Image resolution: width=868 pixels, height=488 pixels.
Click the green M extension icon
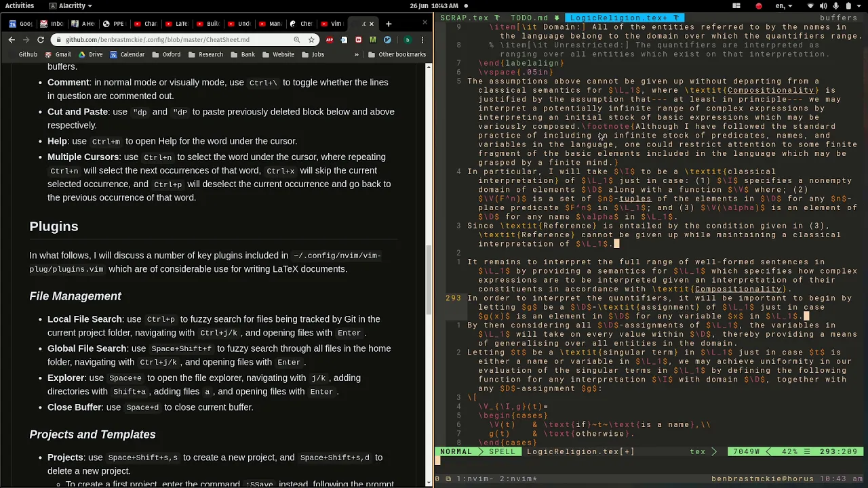[372, 40]
